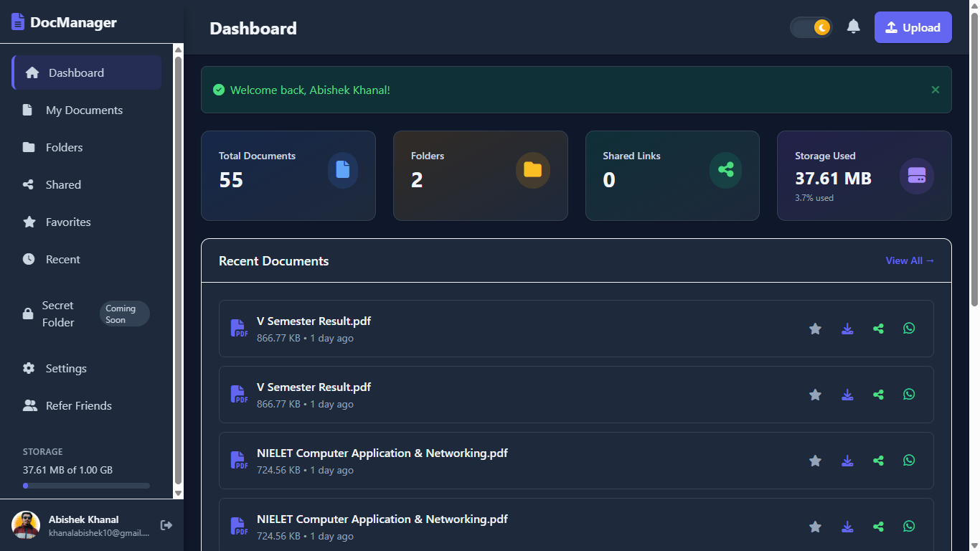Click the sidebar storage progress bar
Viewport: 980px width, 551px height.
[x=86, y=486]
